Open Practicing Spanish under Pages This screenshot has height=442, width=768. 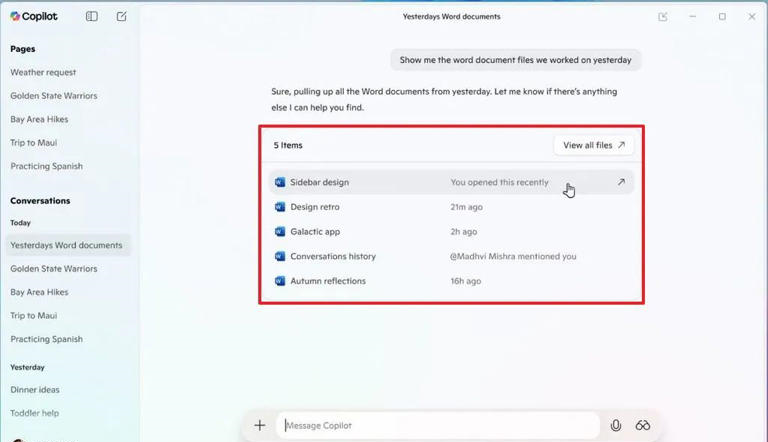(x=47, y=166)
